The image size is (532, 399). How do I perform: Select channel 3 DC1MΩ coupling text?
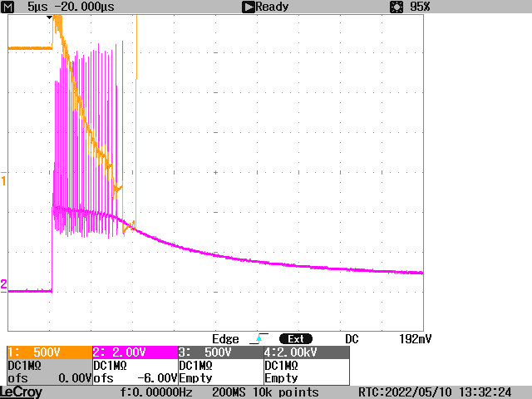point(196,366)
